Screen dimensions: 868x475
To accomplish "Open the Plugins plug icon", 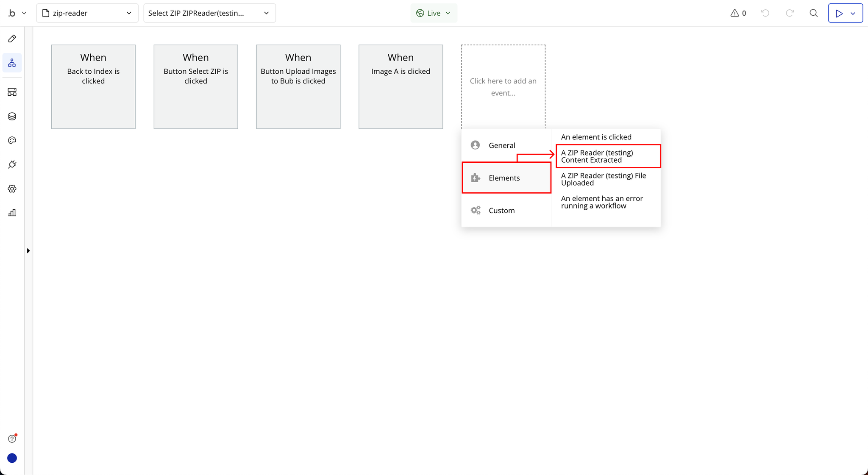I will tap(12, 164).
